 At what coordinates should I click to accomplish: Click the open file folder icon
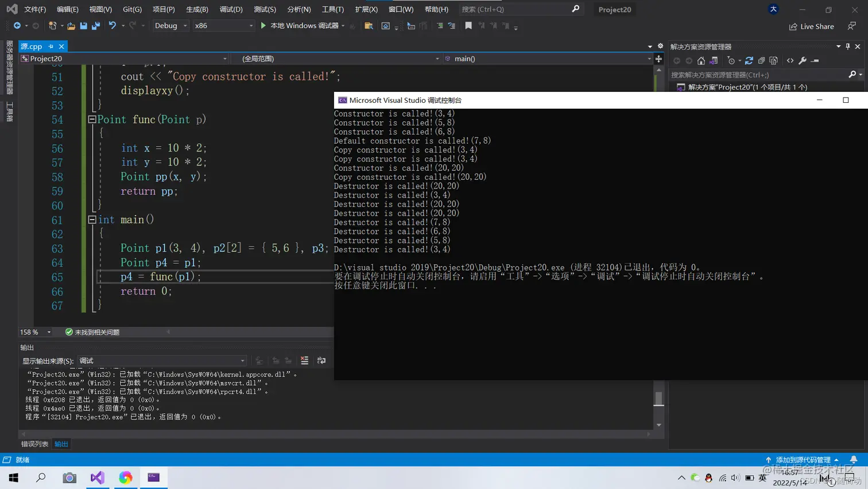click(71, 26)
